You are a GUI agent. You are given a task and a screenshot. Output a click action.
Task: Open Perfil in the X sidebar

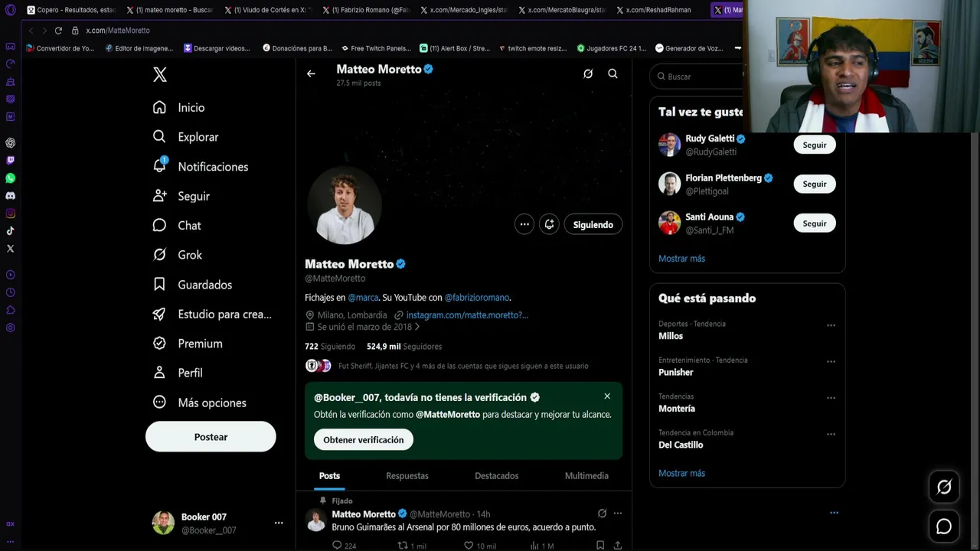point(177,373)
